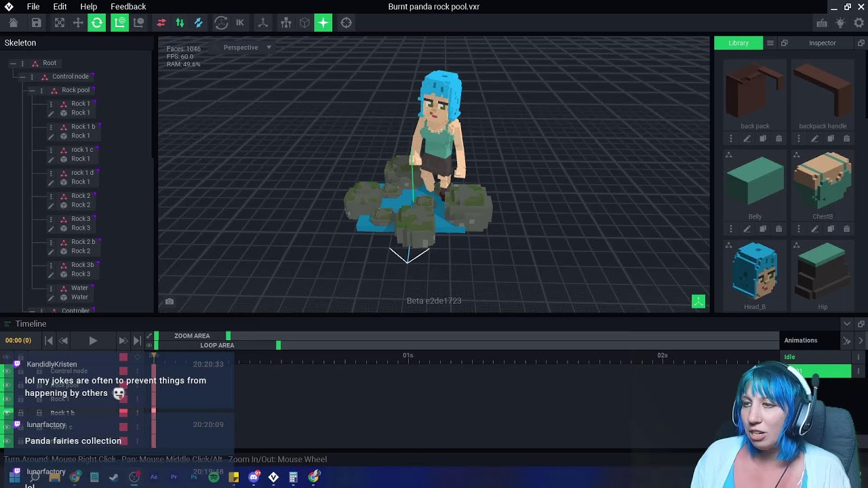Click the bone node tripod icon
Image resolution: width=868 pixels, height=488 pixels.
263,23
